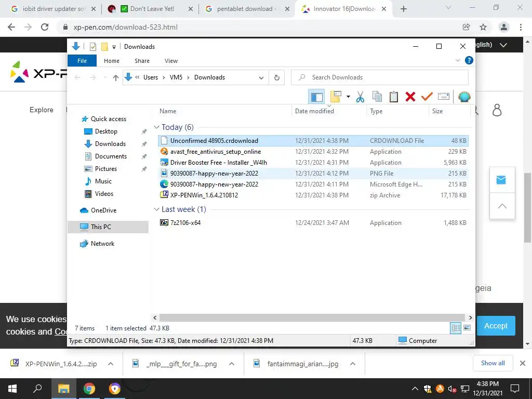Click the teal shell icon in toolbar
This screenshot has width=532, height=399.
(464, 97)
